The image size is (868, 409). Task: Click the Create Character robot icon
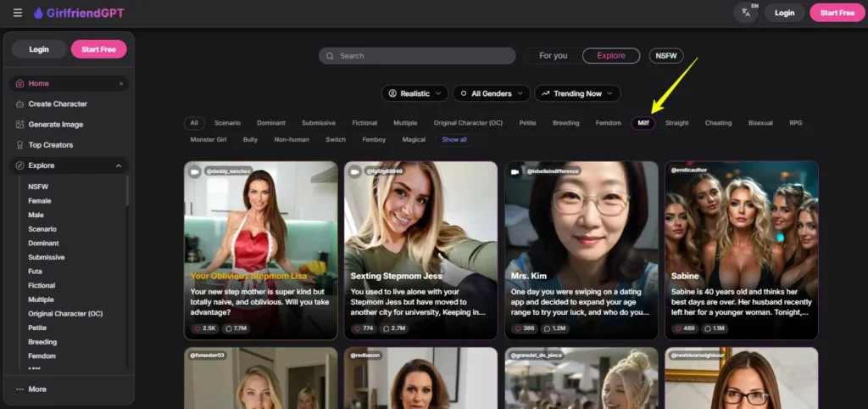tap(20, 104)
